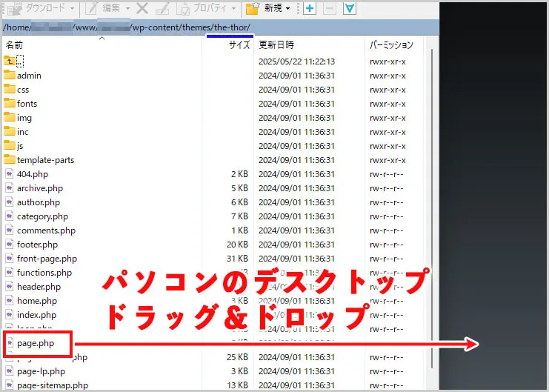Click the file list vertical scrollbar
549x392 pixels.
pos(432,208)
